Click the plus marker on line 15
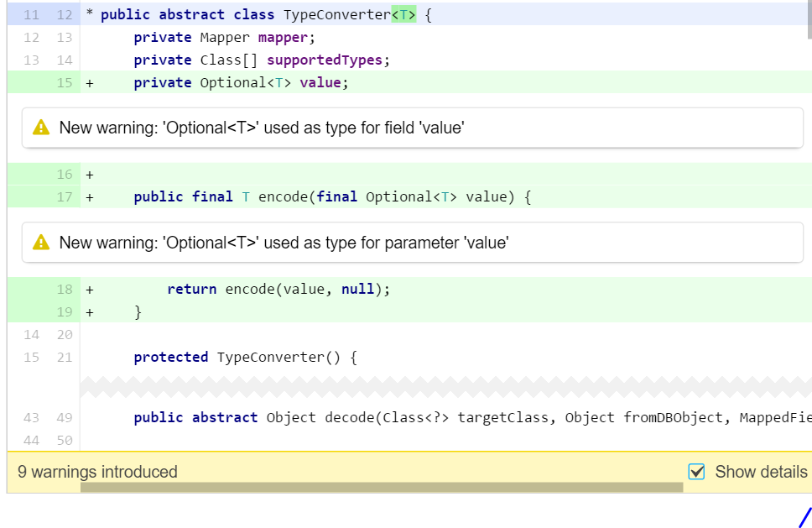Screen dimensions: 812x528 pos(89,82)
